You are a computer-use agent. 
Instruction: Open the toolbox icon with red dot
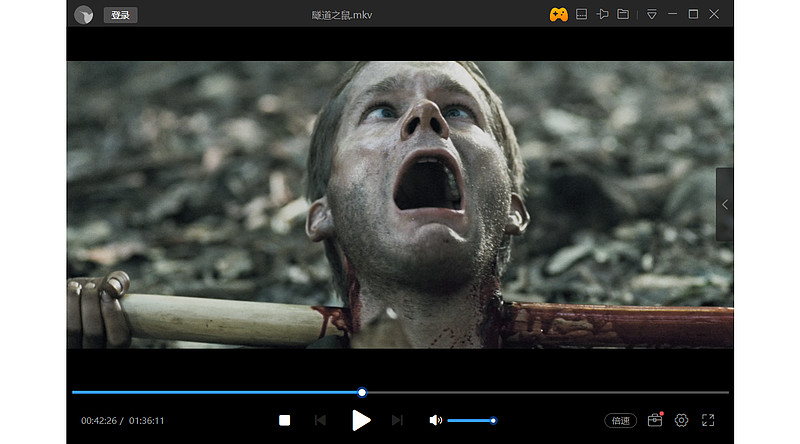[655, 420]
